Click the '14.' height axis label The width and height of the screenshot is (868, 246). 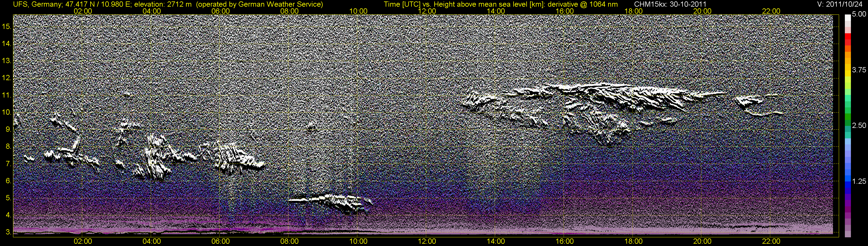[x=7, y=43]
